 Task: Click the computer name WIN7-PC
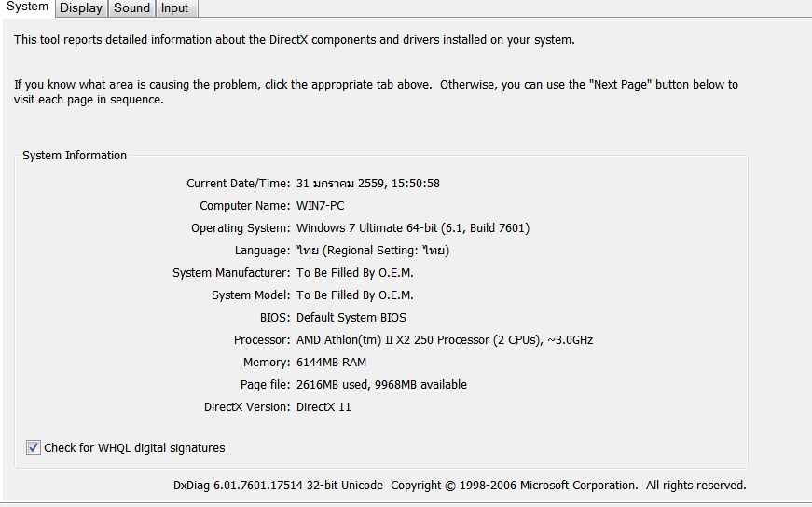(320, 206)
